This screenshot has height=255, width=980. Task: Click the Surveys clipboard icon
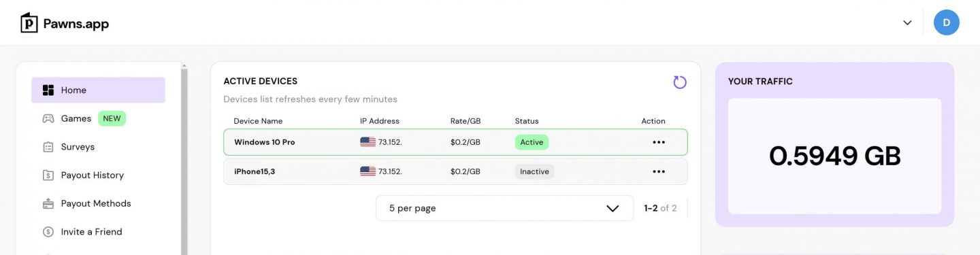click(x=48, y=147)
